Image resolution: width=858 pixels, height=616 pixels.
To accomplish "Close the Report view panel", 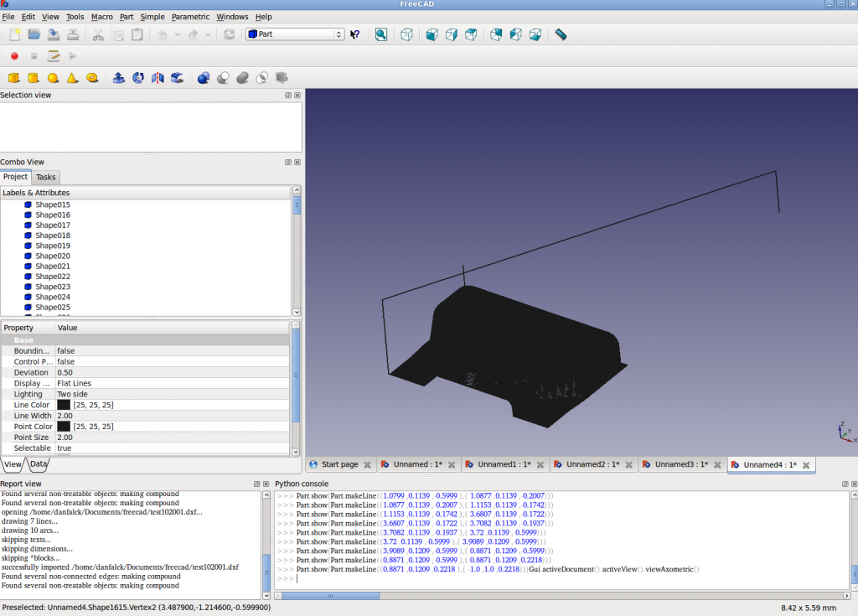I will coord(266,484).
